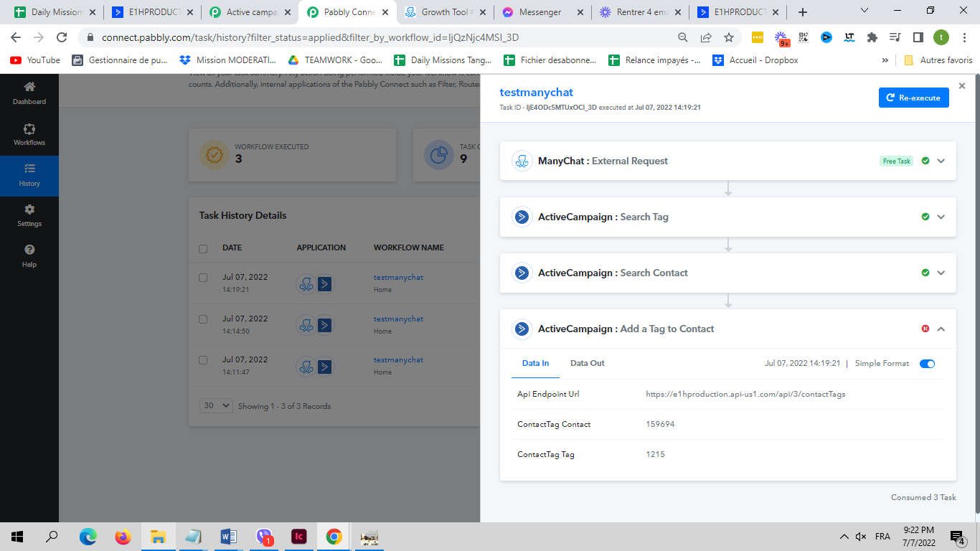The image size is (980, 551).
Task: Open the Windows notification center
Action: 957,537
